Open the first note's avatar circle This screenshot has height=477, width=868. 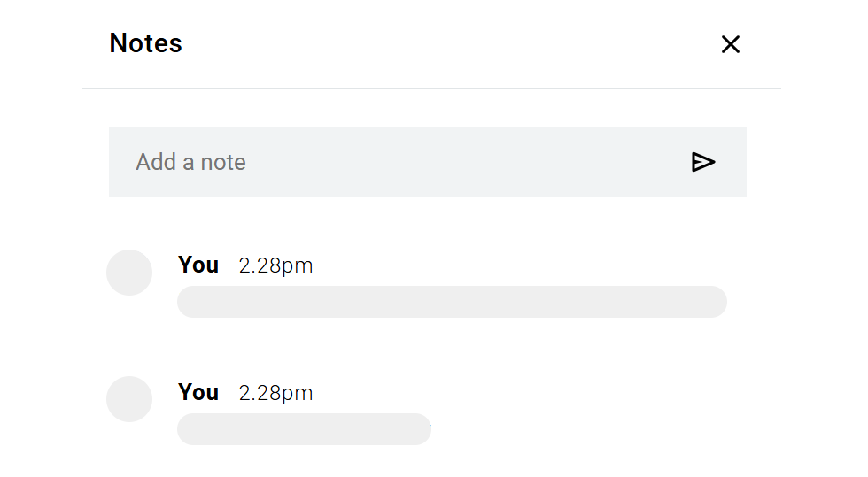(129, 273)
